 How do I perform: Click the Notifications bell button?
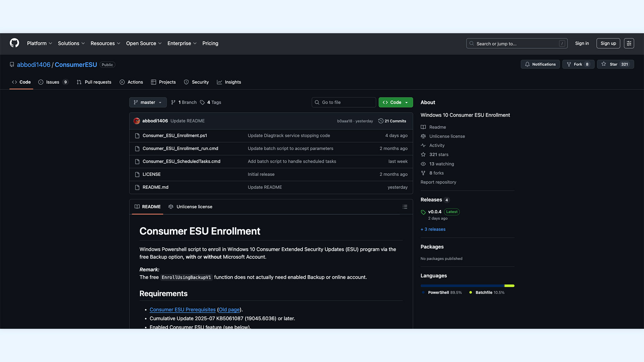click(x=540, y=64)
